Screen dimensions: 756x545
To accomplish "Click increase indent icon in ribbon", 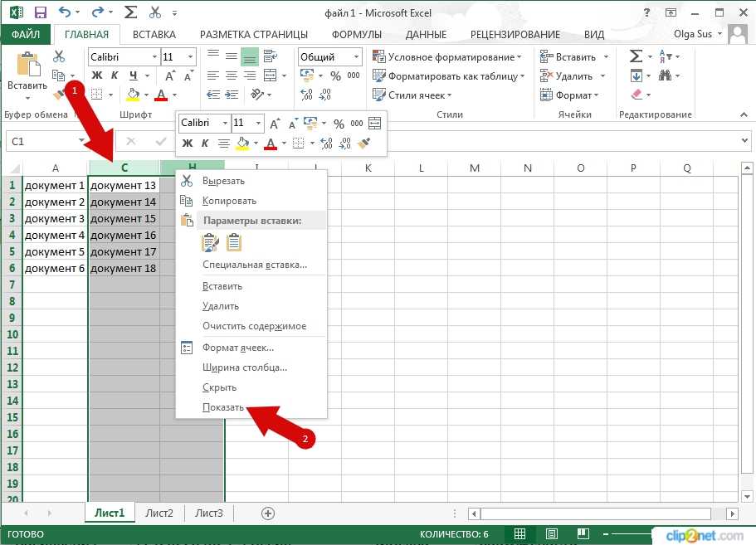I will [232, 95].
